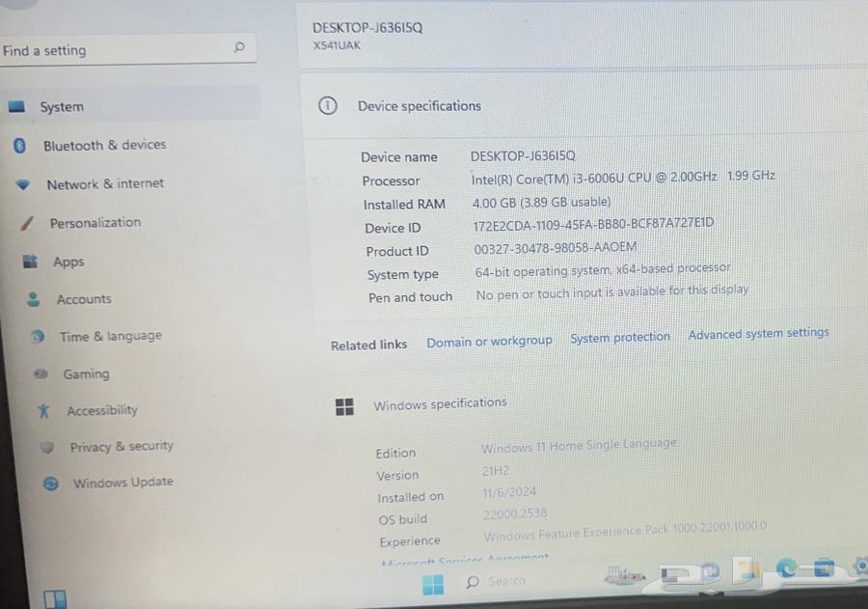Open the Windows Start button on taskbar
The width and height of the screenshot is (868, 609).
coord(433,584)
